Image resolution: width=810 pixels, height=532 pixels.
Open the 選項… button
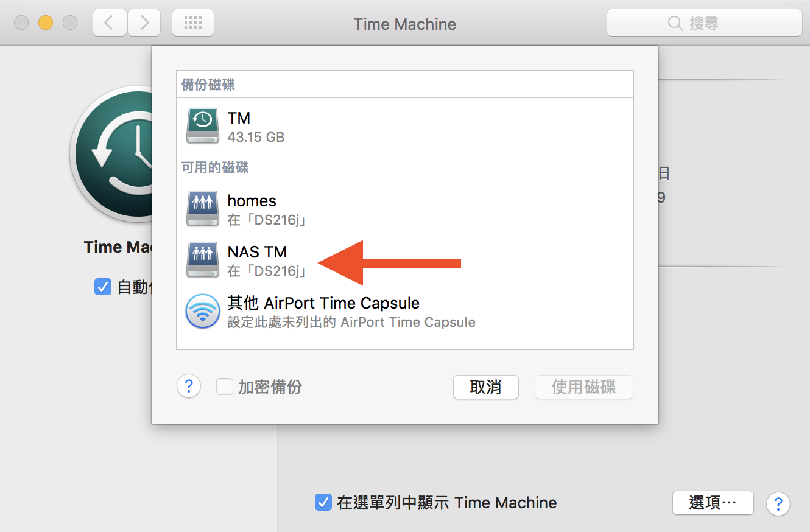(x=713, y=503)
